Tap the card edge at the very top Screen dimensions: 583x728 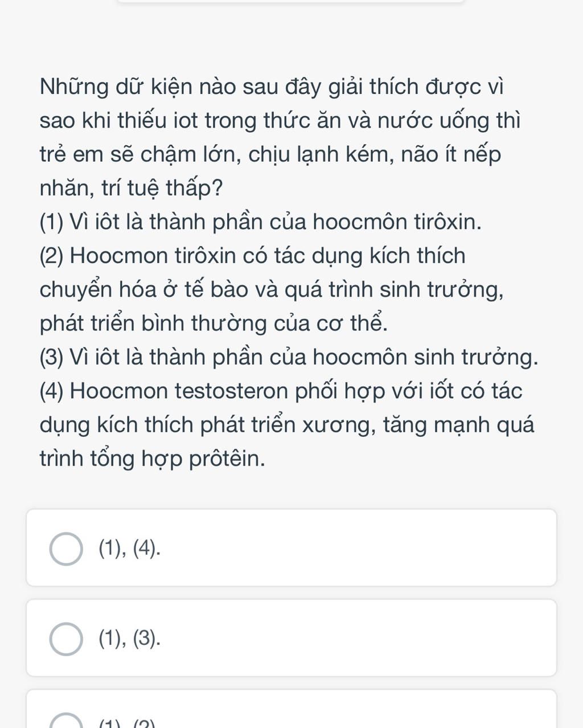point(291,1)
